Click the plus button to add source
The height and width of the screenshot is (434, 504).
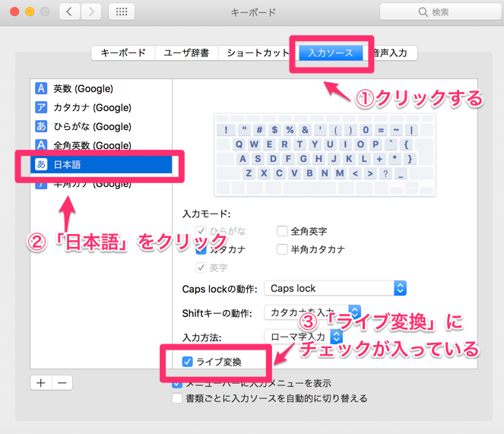41,382
